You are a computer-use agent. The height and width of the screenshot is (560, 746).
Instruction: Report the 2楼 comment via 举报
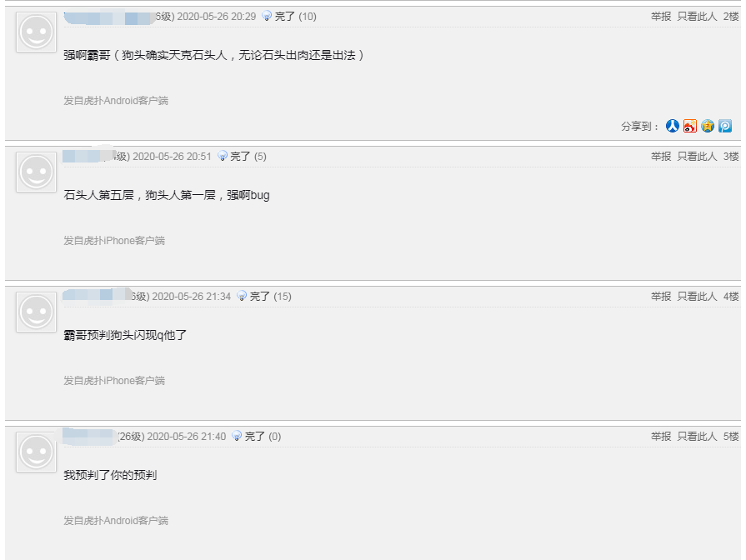pyautogui.click(x=661, y=17)
